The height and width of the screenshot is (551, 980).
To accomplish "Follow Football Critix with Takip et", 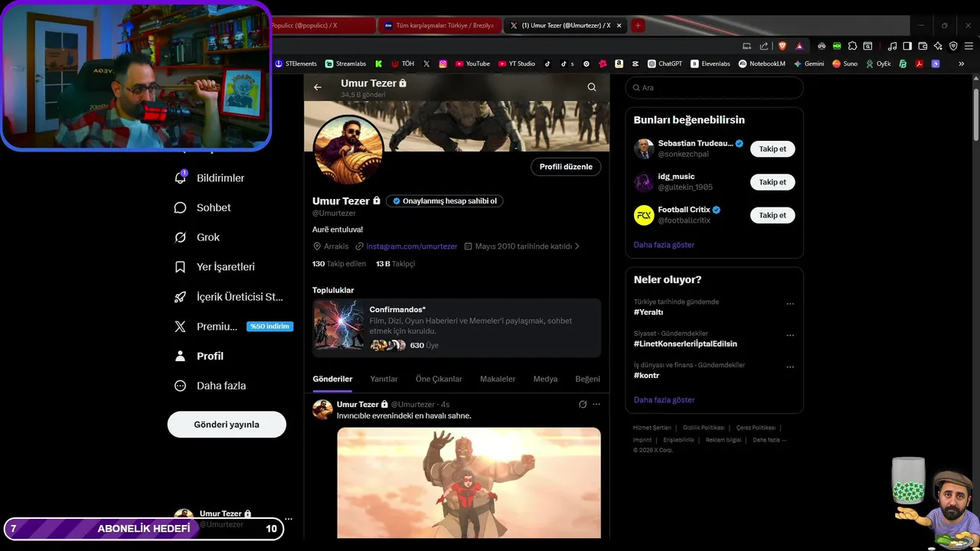I will (x=773, y=215).
